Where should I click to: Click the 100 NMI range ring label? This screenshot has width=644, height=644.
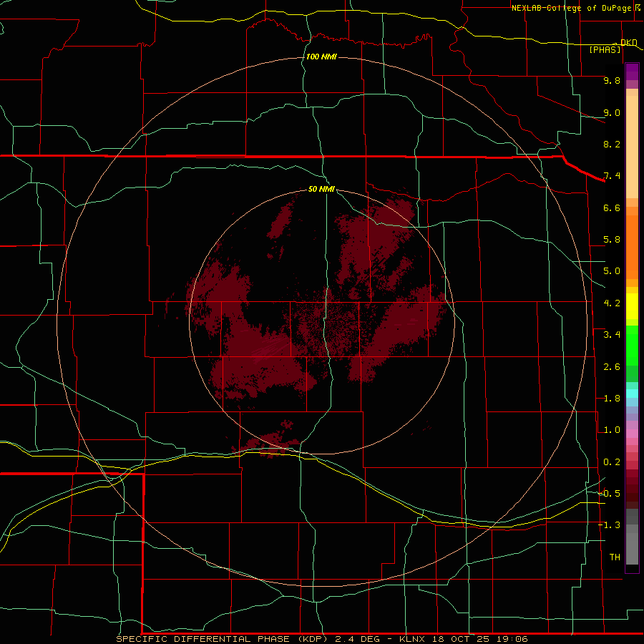click(321, 57)
